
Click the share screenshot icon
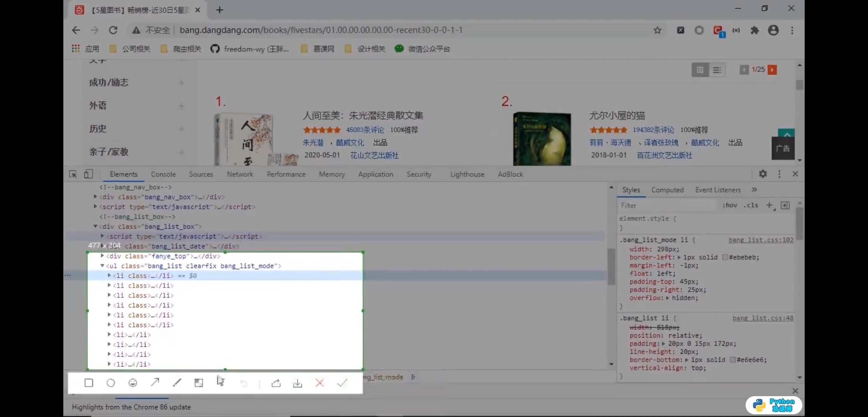(276, 383)
